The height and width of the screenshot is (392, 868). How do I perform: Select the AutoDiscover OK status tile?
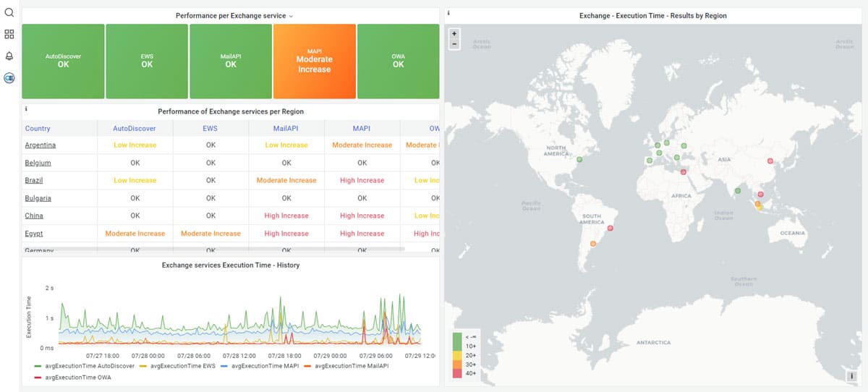point(63,61)
